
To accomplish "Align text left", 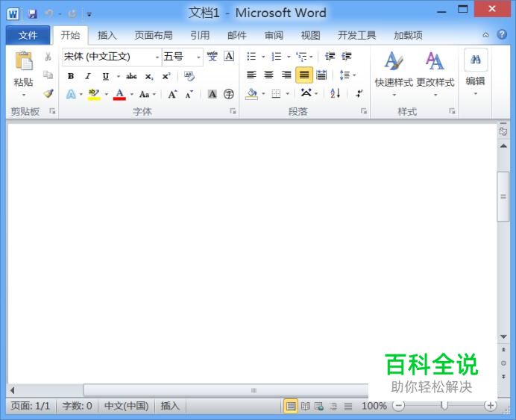I will tap(251, 75).
